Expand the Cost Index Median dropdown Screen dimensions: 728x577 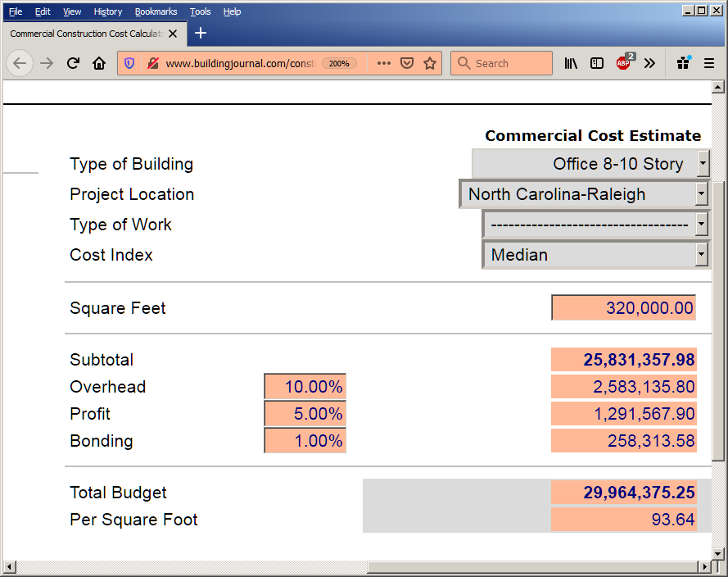point(596,255)
